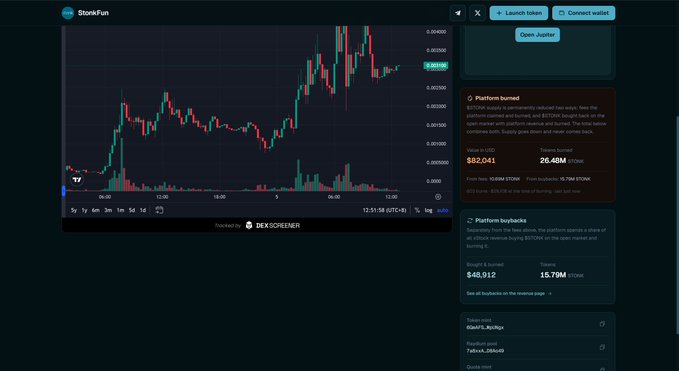
Task: Set chart range to 1y
Action: 84,210
